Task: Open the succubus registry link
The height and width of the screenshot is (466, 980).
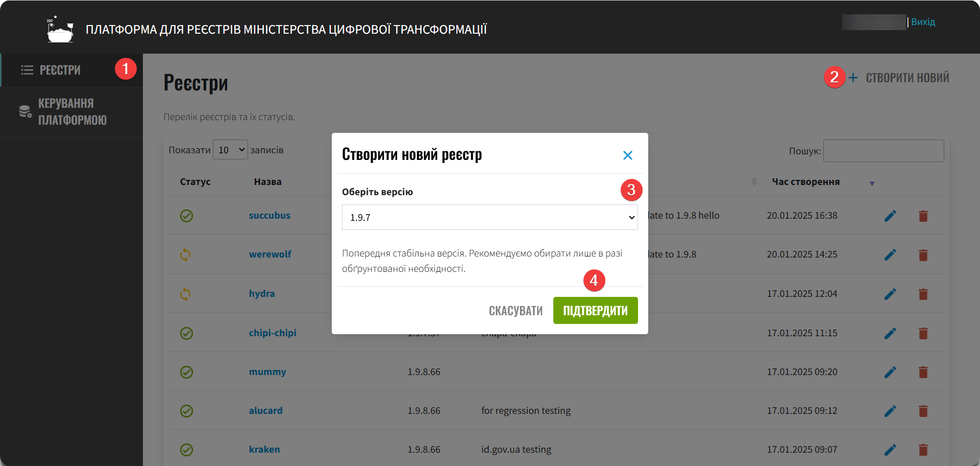Action: (x=269, y=216)
